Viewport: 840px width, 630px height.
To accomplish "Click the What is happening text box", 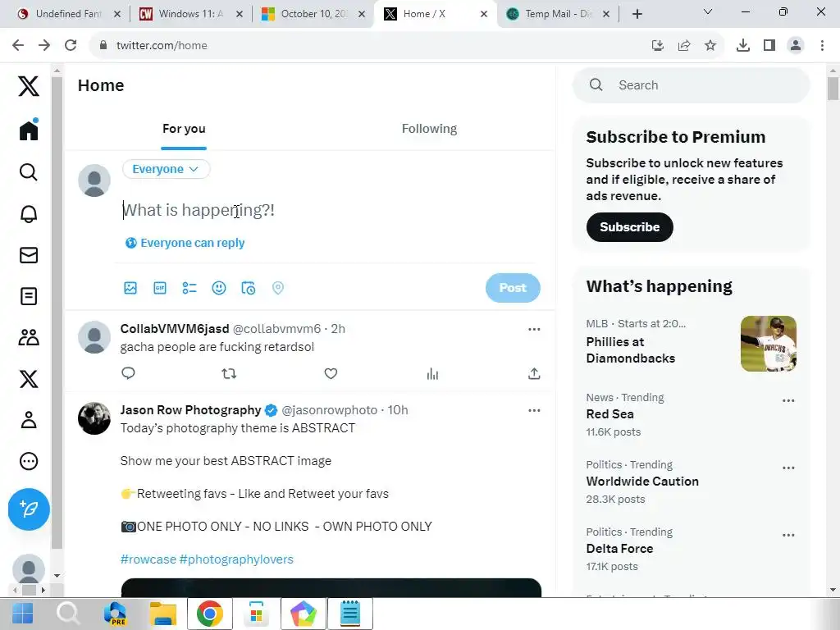I will [330, 210].
